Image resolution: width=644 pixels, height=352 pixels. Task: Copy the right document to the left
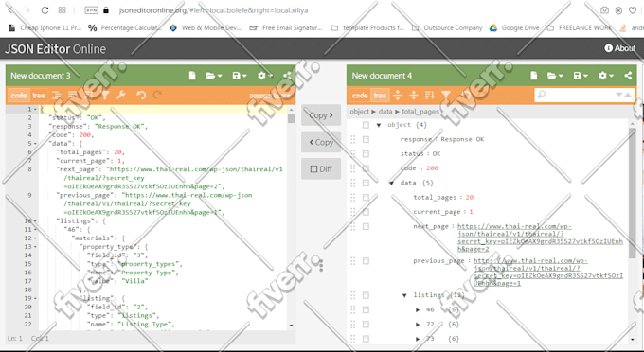click(321, 142)
